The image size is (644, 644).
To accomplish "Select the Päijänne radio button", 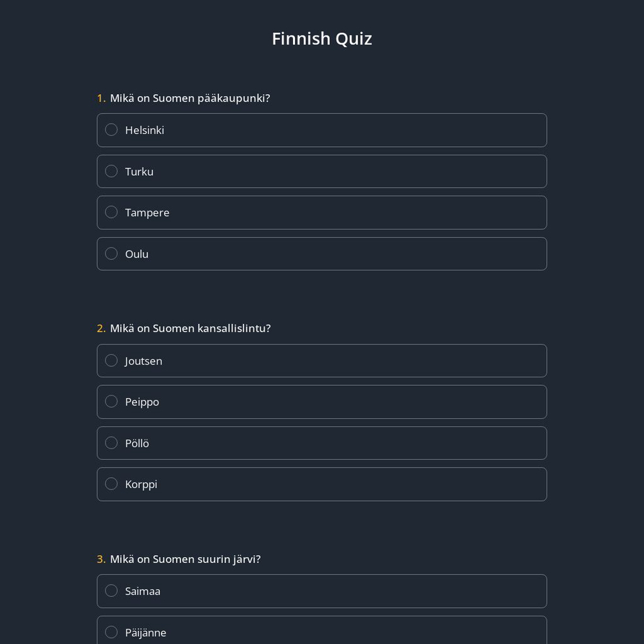I will point(111,632).
